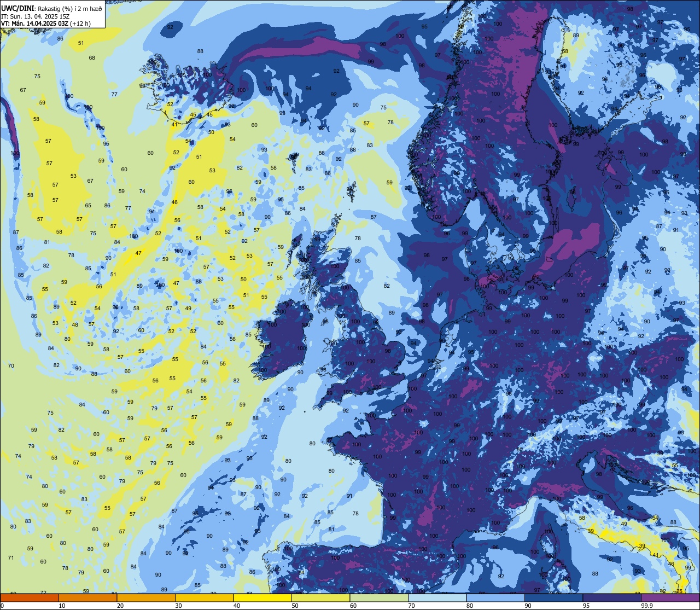The image size is (700, 610).
Task: Click the 'IT: Sun. 13. 04. 2025 15Z' line
Action: (x=35, y=16)
